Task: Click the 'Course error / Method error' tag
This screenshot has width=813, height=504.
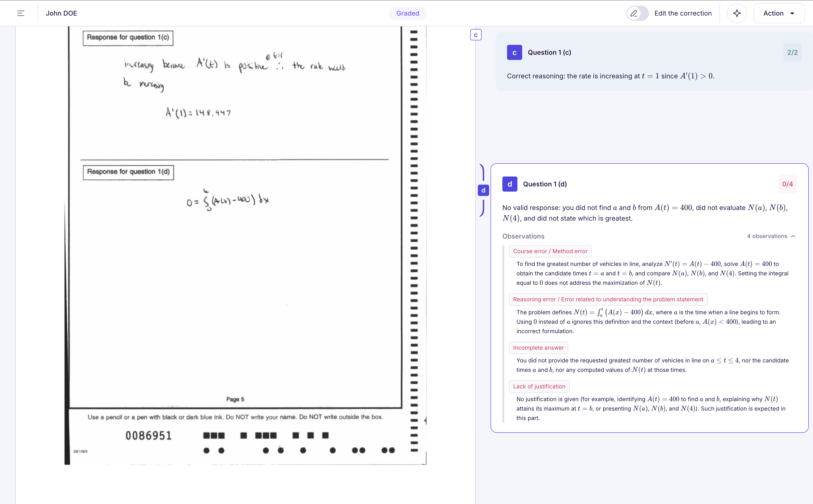Action: click(x=550, y=251)
